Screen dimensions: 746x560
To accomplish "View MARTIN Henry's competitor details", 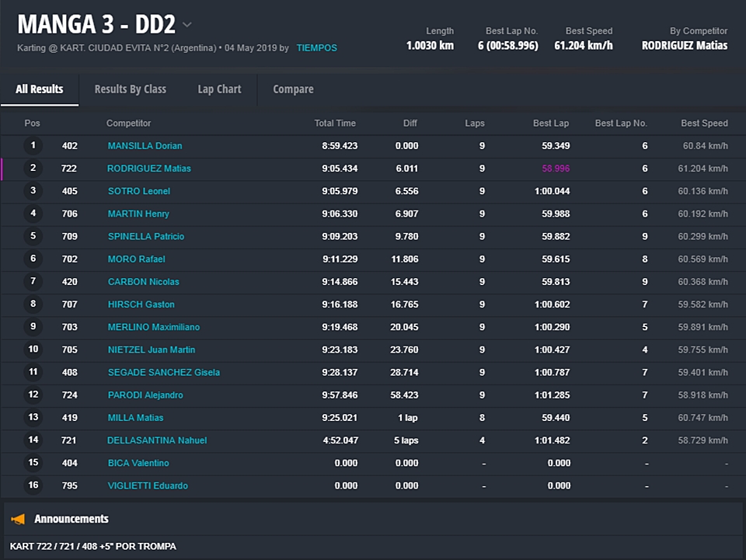I will pos(138,214).
